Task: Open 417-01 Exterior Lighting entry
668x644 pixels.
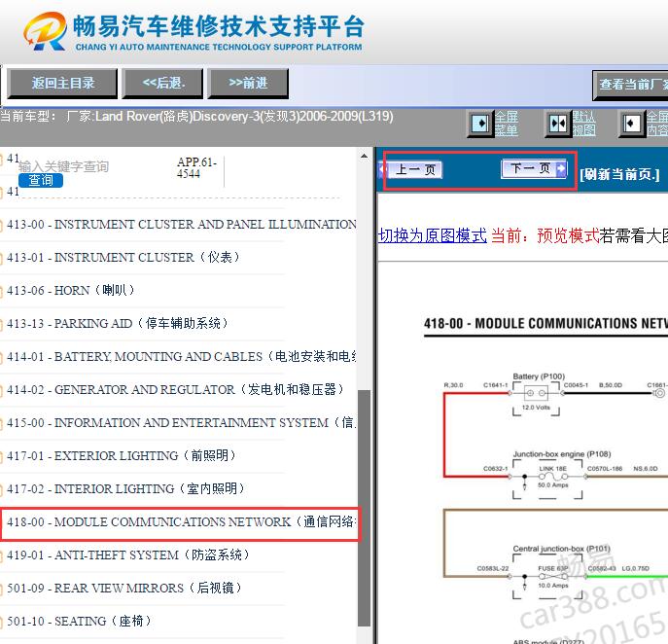Action: pyautogui.click(x=121, y=455)
